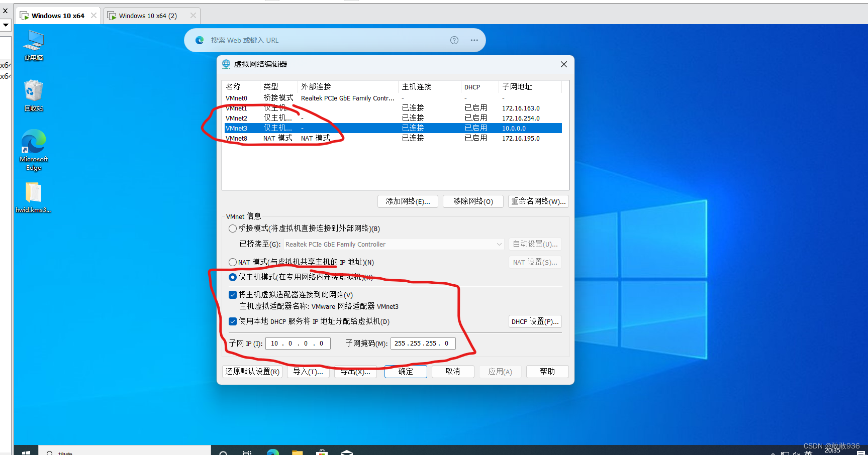The height and width of the screenshot is (455, 868).
Task: Open the 已桥接至 adapter dropdown
Action: point(394,244)
